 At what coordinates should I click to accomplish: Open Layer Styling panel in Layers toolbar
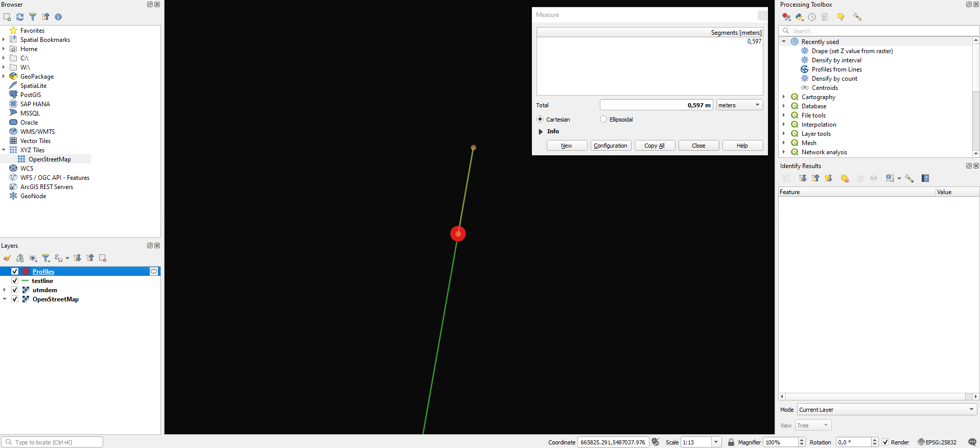point(7,258)
